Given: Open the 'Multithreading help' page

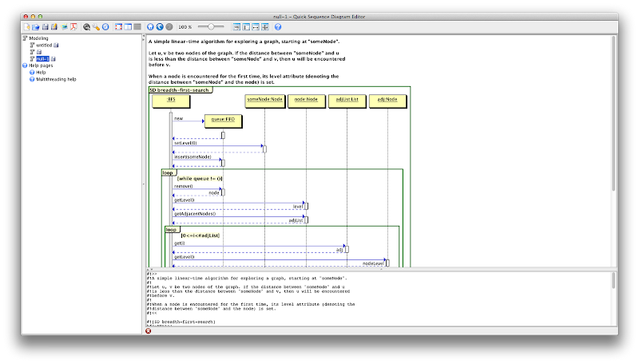Looking at the screenshot, I should pos(56,79).
